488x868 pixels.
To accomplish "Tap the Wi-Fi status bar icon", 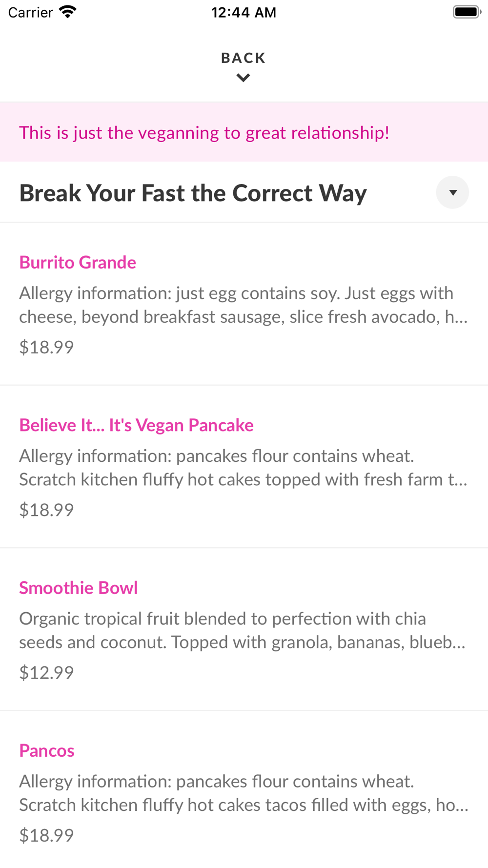I will point(68,12).
